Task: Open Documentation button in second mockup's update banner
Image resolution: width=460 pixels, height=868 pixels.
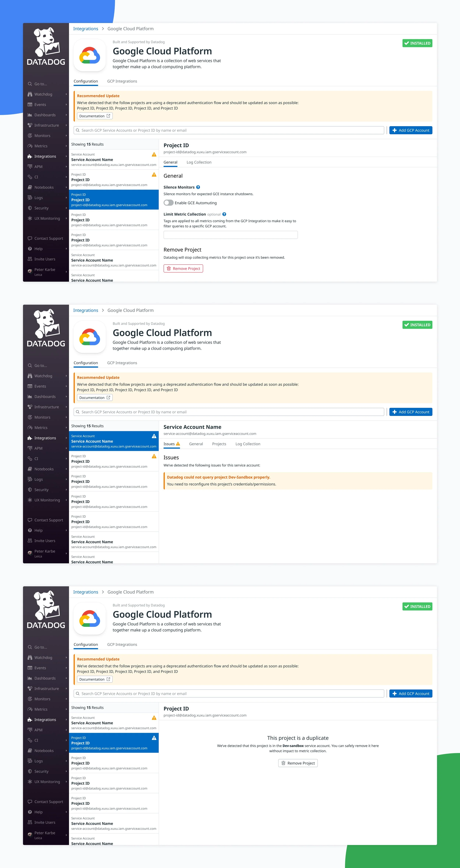Action: click(x=95, y=398)
